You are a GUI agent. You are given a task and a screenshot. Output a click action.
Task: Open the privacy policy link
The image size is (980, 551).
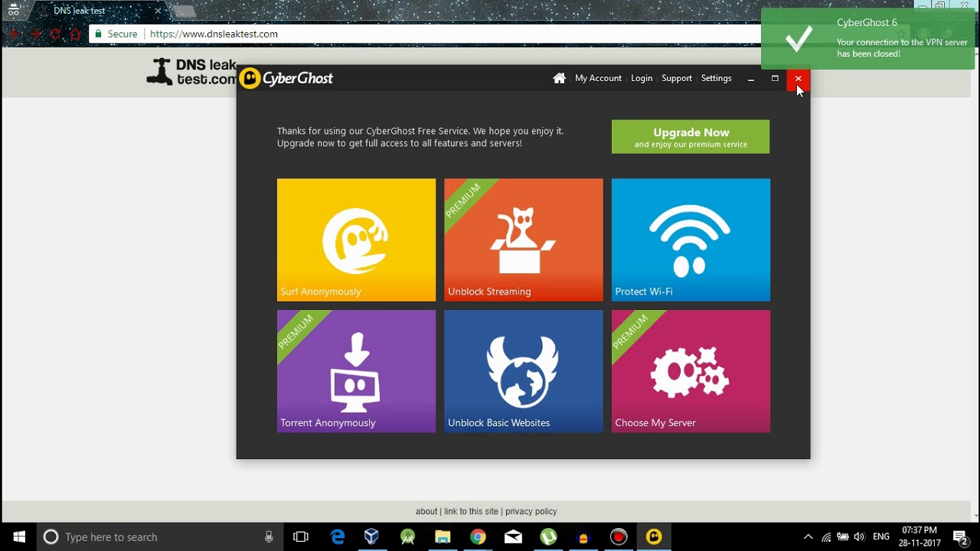531,511
